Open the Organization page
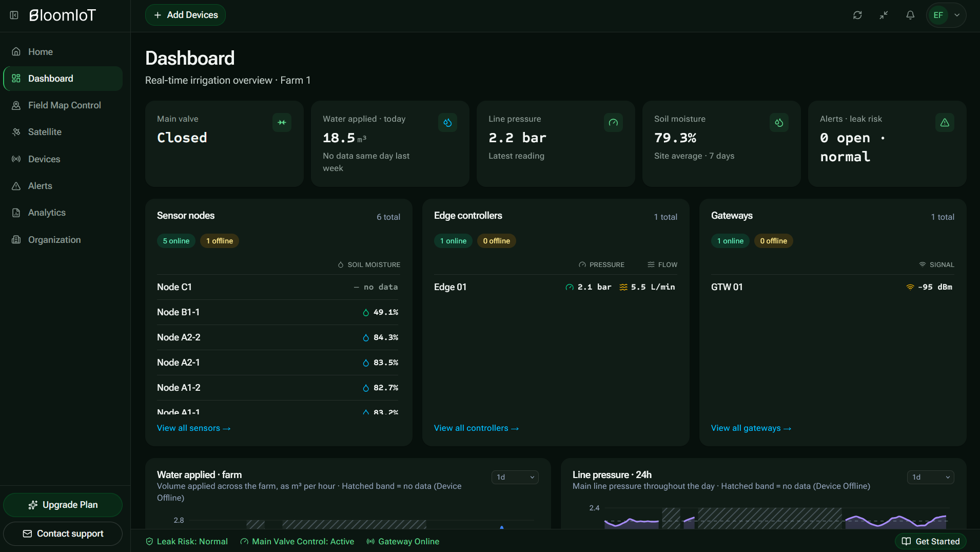 tap(63, 240)
